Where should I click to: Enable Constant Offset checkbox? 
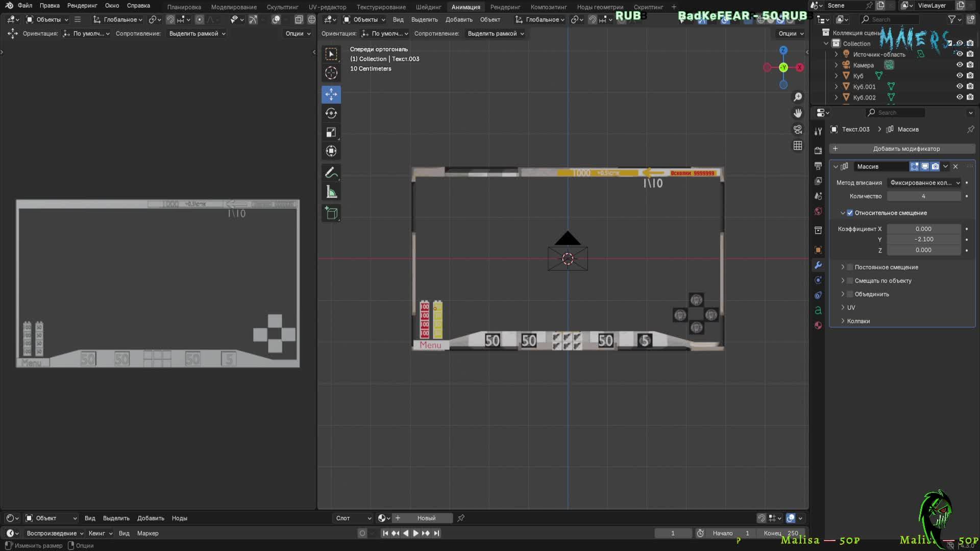click(x=850, y=267)
